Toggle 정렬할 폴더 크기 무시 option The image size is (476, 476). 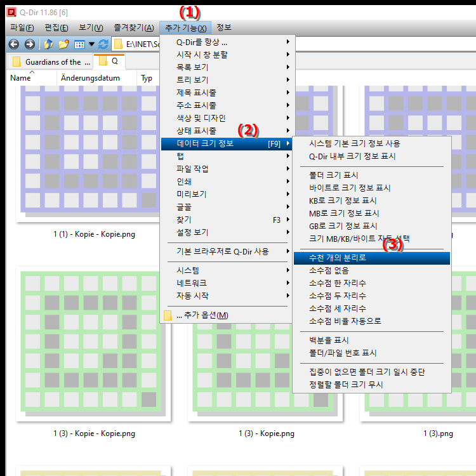[372, 385]
